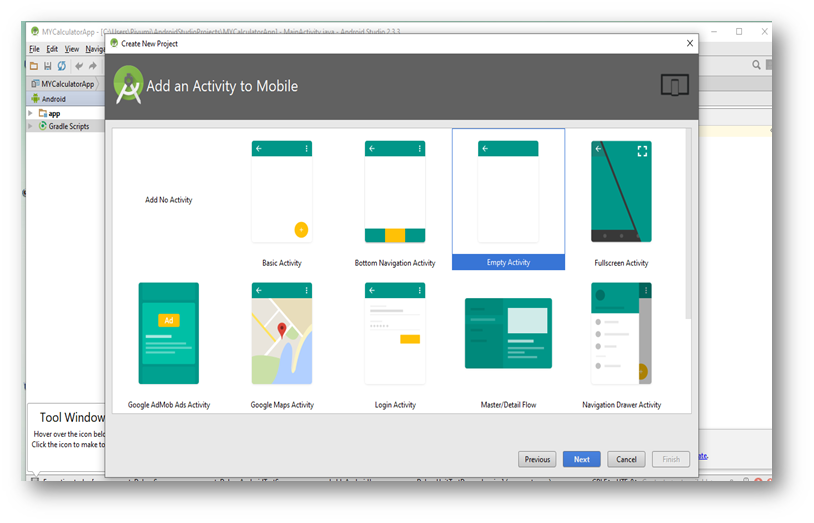Click the template list vertical scrollbar

tap(688, 223)
